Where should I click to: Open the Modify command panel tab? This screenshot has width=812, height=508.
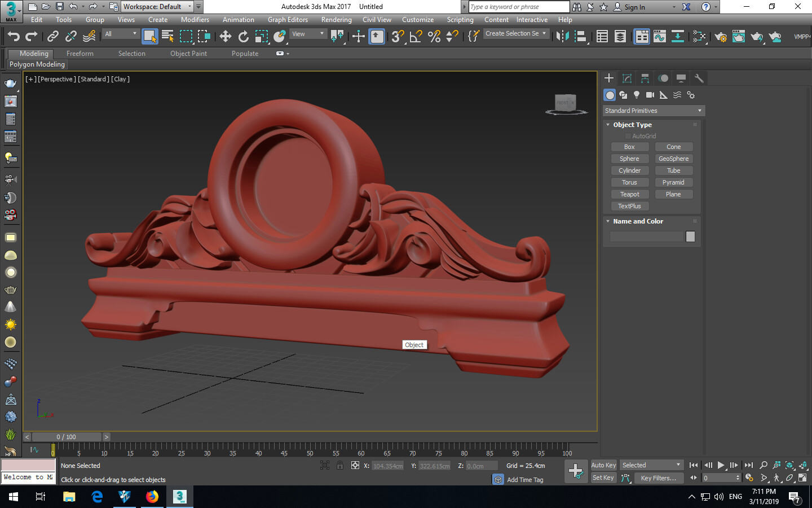coord(626,78)
